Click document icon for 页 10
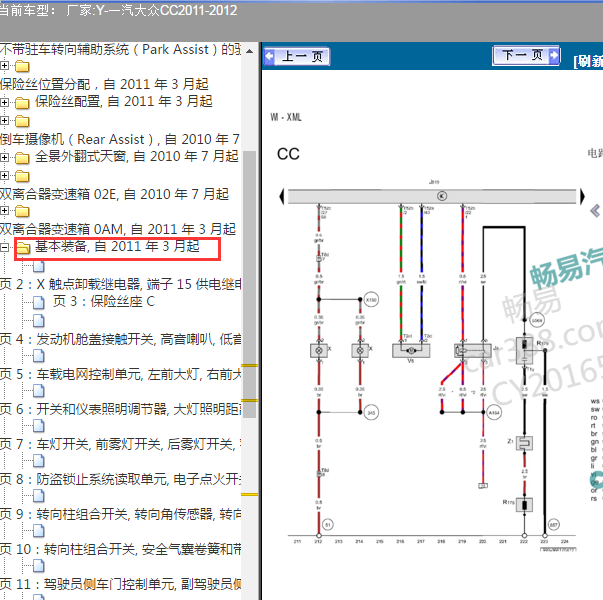Image resolution: width=603 pixels, height=600 pixels. 39,531
